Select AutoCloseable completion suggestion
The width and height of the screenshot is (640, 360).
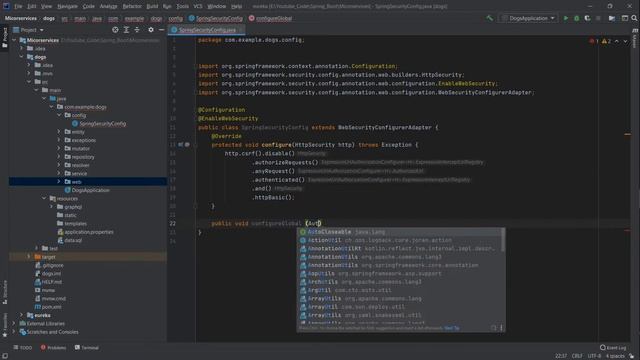[x=400, y=232]
